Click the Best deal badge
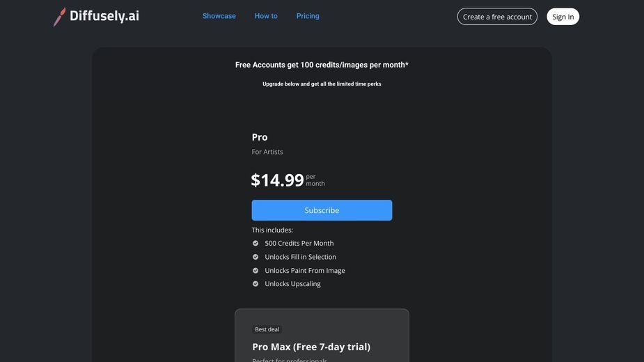Screen dimensions: 644x362 point(267,329)
